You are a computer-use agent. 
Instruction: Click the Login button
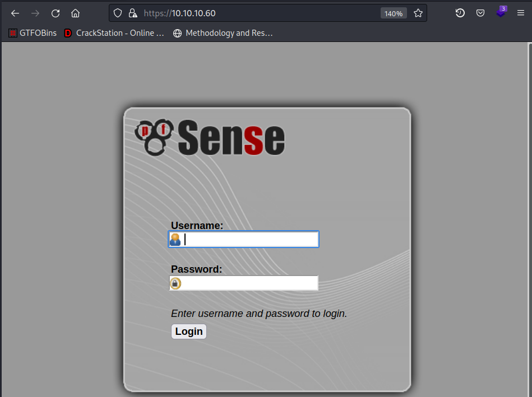click(x=189, y=331)
